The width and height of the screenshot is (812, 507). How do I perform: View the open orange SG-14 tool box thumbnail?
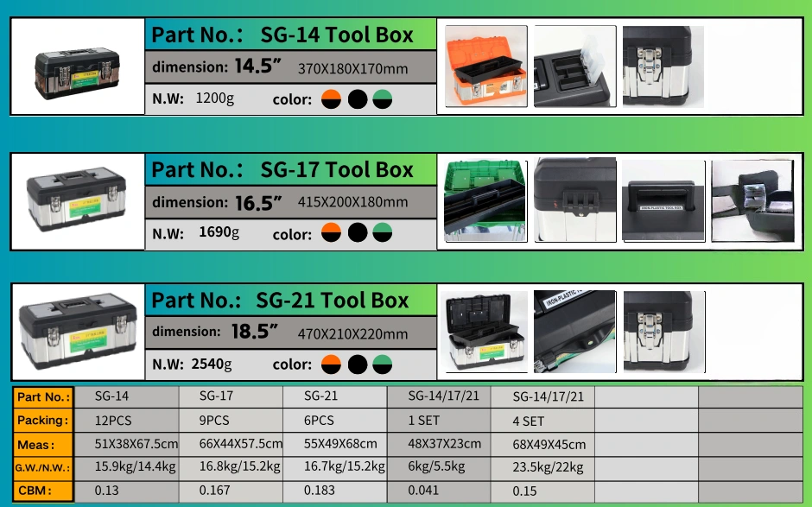coord(486,67)
